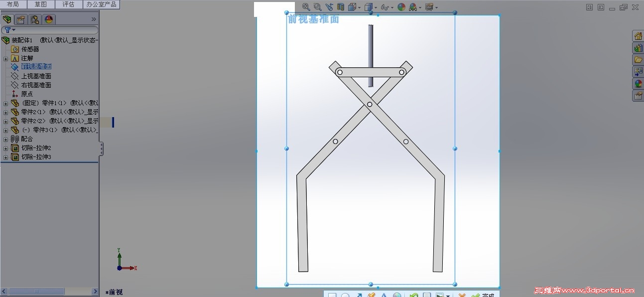Expand the 零件2<1> component
Viewport: 644px width, 297px height.
click(x=6, y=112)
